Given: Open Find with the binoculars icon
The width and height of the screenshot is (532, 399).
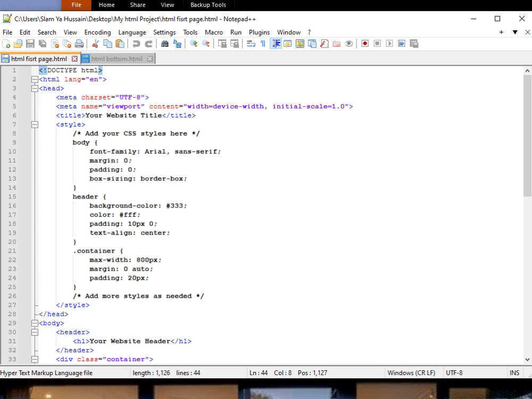Looking at the screenshot, I should pyautogui.click(x=164, y=44).
